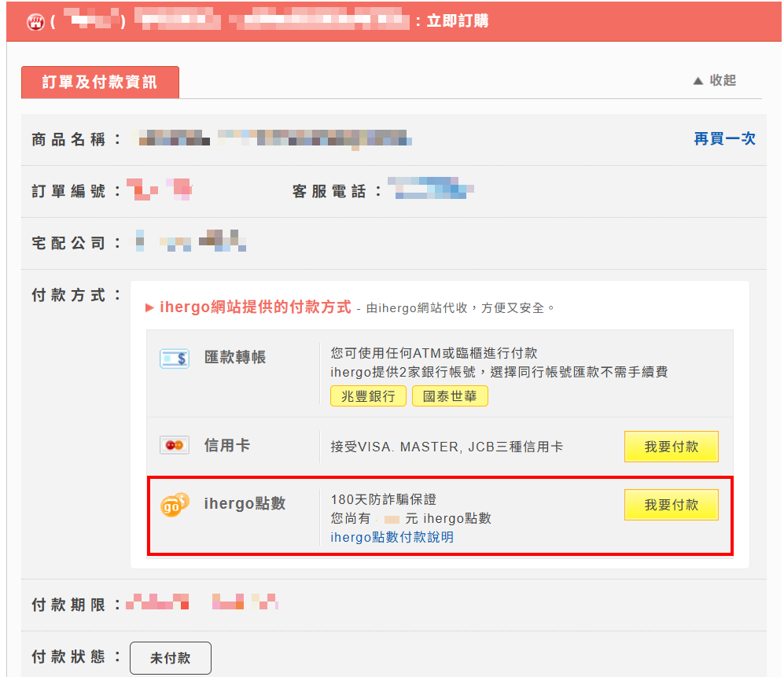This screenshot has height=677, width=784.
Task: Click 我要付款 for ihergo points payment
Action: pyautogui.click(x=672, y=504)
